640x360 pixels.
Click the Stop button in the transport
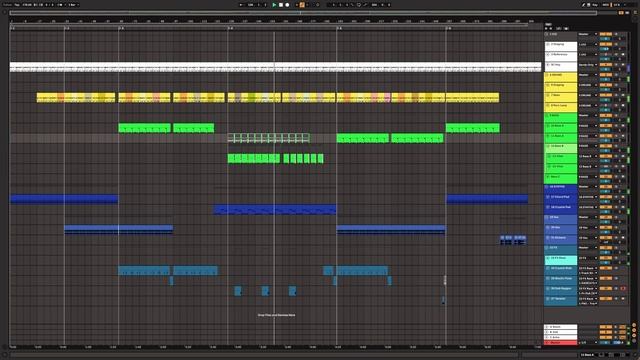pos(281,5)
